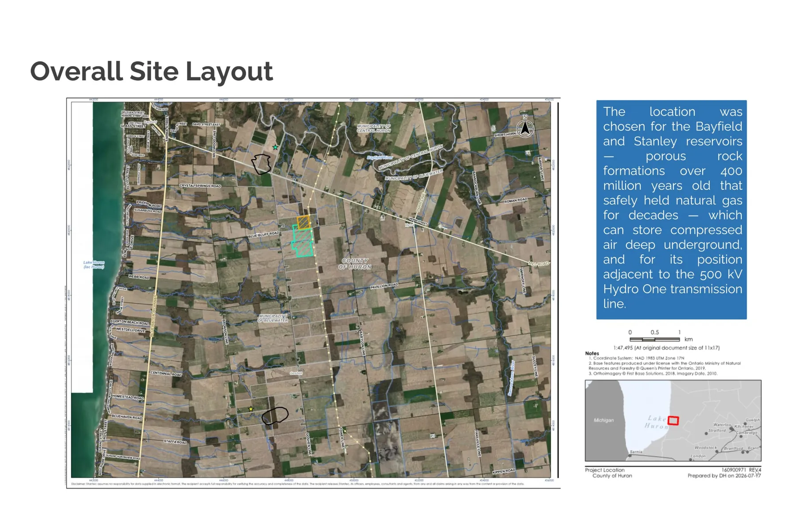Click "Prepared by DH on 2026-07-17" text
Viewport: 798px width, 532px height.
(724, 476)
